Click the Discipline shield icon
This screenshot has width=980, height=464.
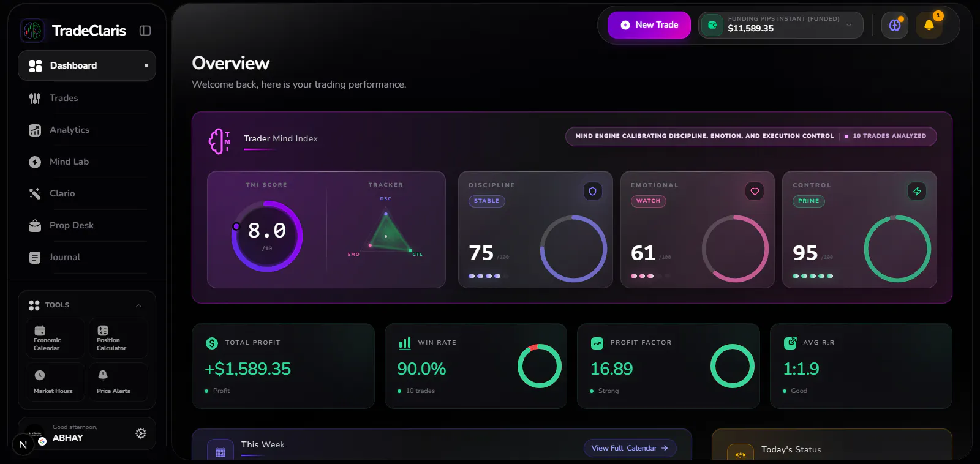[592, 192]
